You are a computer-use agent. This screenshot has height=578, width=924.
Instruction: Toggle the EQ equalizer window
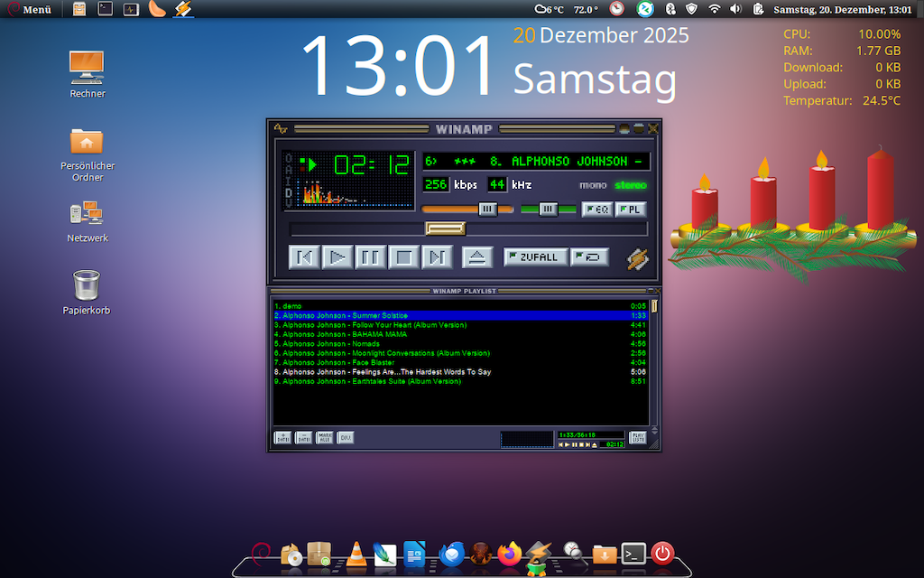click(x=596, y=210)
